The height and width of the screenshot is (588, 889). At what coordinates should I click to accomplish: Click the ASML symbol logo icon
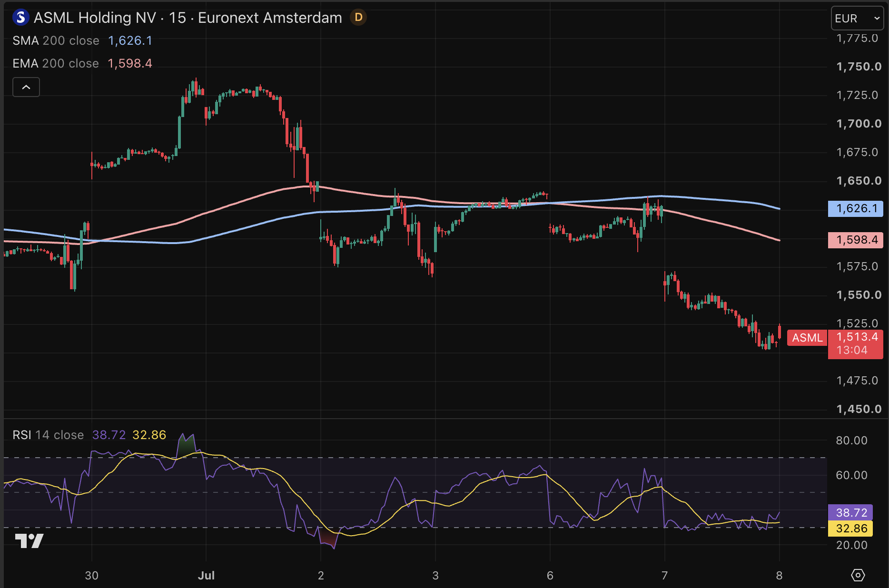click(20, 18)
